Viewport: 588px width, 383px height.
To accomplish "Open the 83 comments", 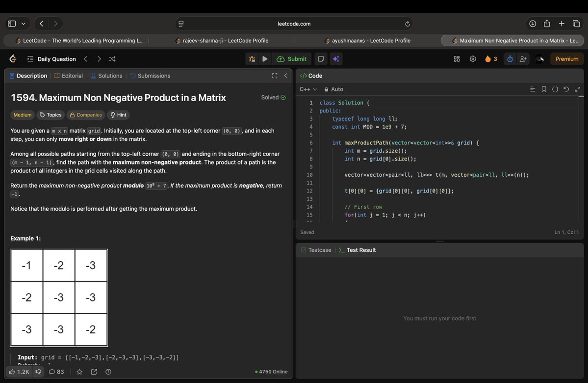I will pyautogui.click(x=56, y=372).
